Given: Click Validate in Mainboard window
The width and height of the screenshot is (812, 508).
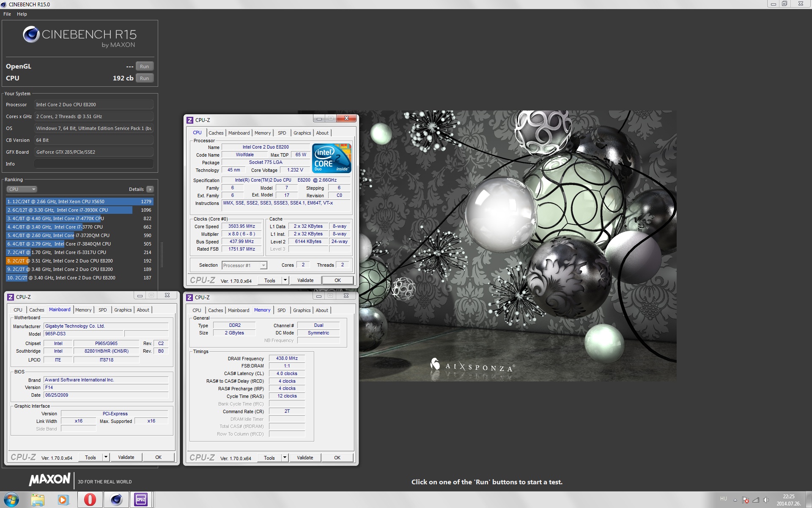Looking at the screenshot, I should (126, 457).
